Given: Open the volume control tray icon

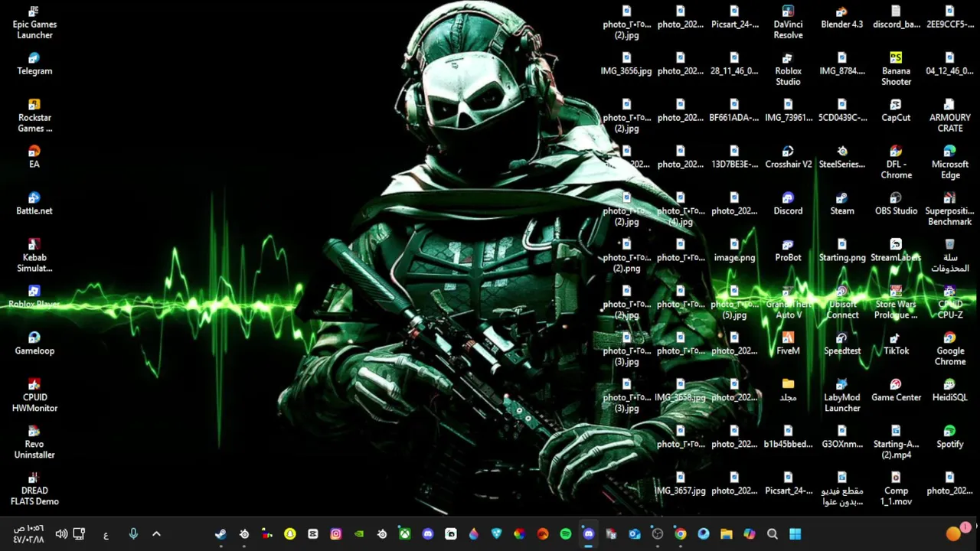Looking at the screenshot, I should (x=61, y=534).
